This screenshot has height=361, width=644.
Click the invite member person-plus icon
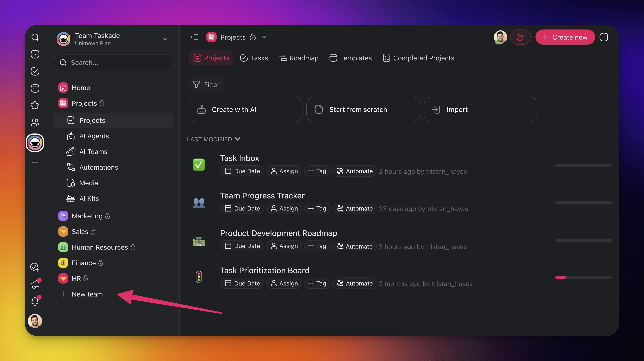click(x=521, y=37)
